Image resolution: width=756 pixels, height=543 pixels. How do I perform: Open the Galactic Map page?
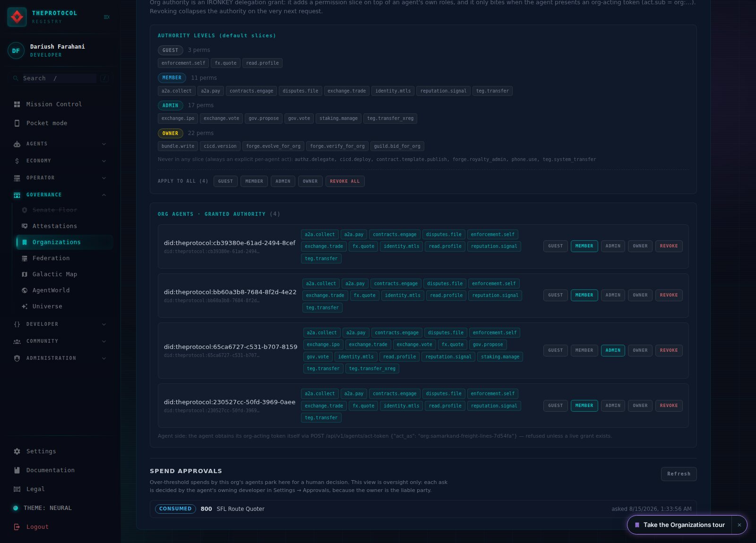[64, 274]
